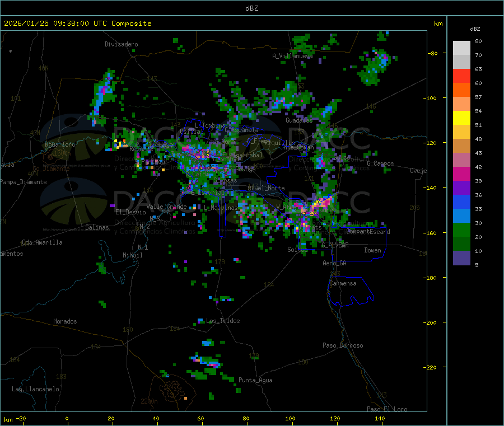Select the purple 36-39 dBZ legend swatch
Viewport: 504px width, 426px height.
461,188
